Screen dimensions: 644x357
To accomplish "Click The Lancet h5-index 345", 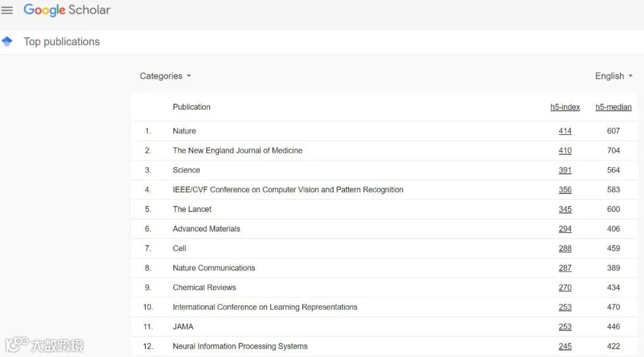I will pyautogui.click(x=565, y=210).
